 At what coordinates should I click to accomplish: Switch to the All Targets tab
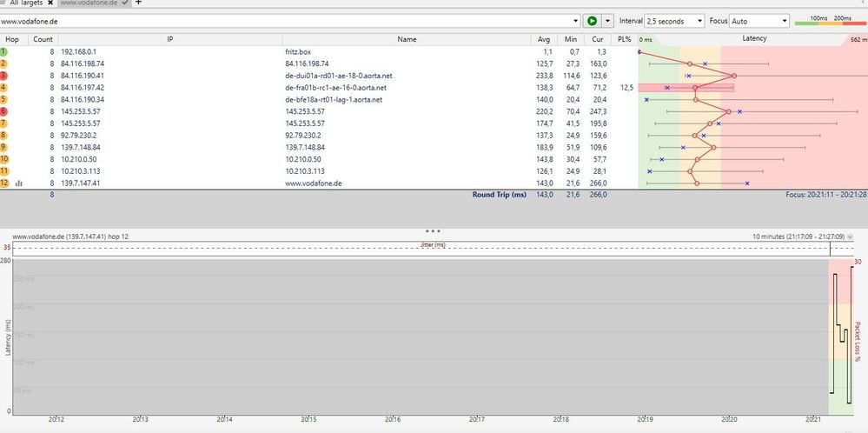25,3
